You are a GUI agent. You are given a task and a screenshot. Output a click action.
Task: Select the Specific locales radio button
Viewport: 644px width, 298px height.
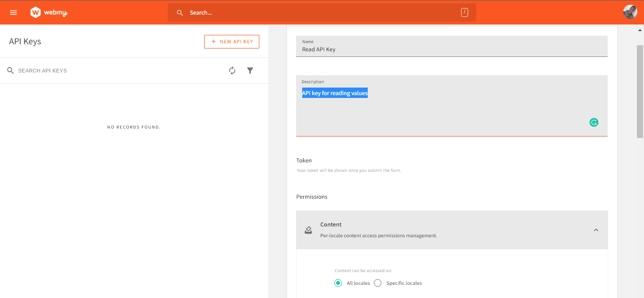[377, 283]
